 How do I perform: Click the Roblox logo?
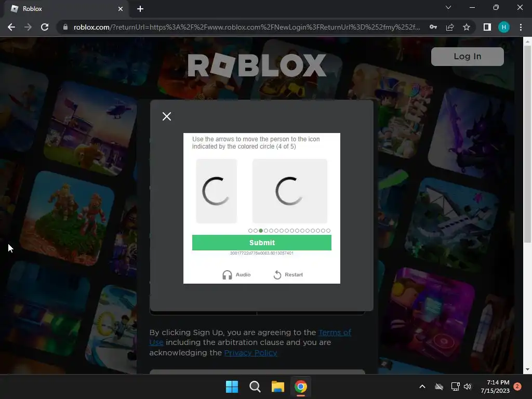point(257,65)
